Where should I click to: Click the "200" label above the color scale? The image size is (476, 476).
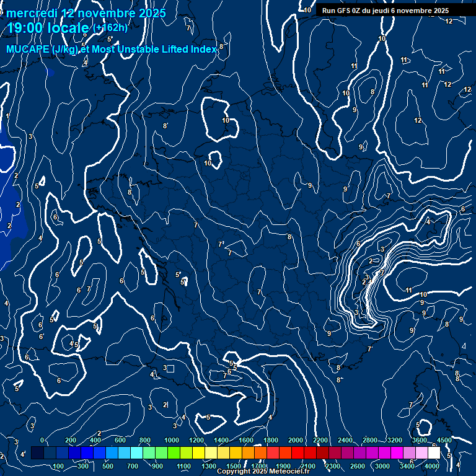point(71,440)
